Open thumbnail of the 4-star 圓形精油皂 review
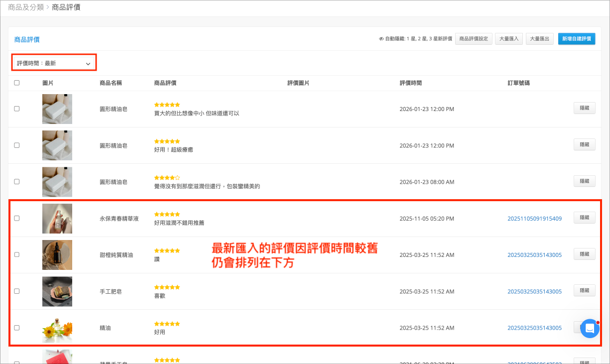Viewport: 610px width, 364px height. click(x=57, y=182)
